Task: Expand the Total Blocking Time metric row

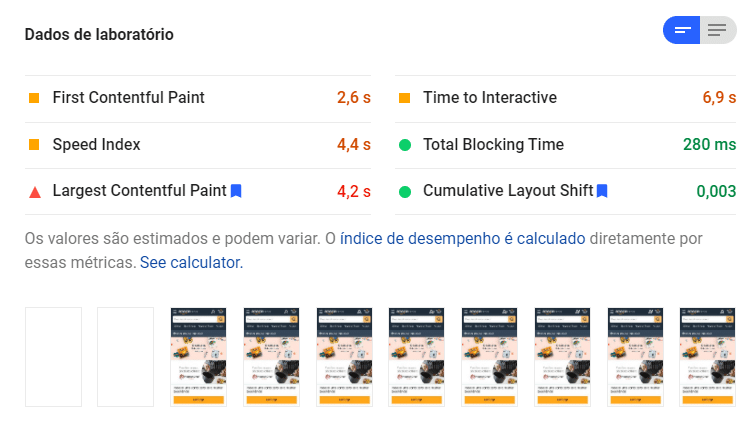Action: tap(493, 145)
